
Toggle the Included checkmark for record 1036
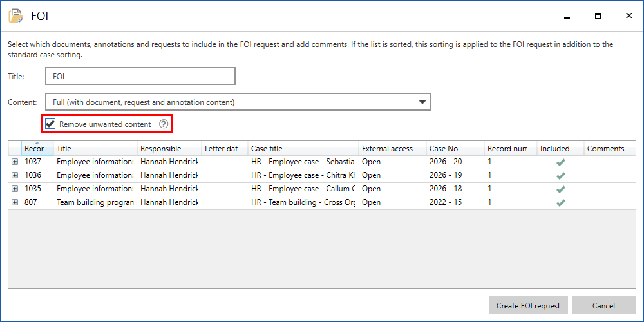tap(560, 176)
